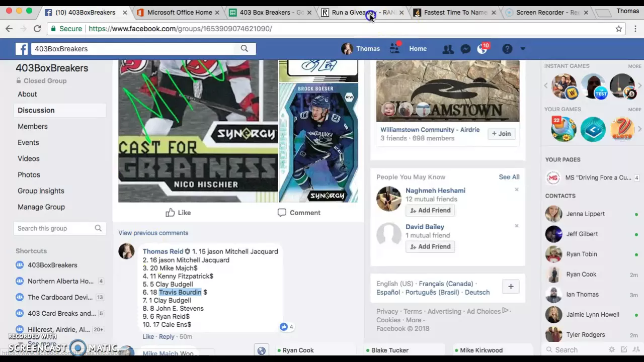Open Northern Alberta Ho... shortcut
This screenshot has width=644, height=362.
point(60,281)
